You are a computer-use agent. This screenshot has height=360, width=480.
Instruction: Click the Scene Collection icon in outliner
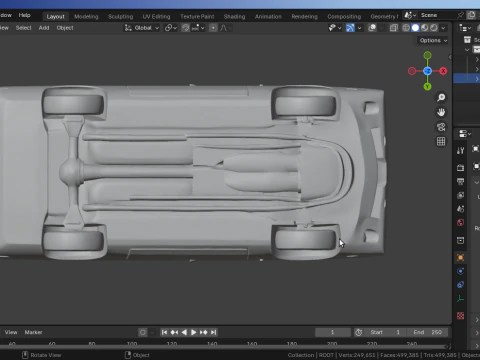click(467, 40)
